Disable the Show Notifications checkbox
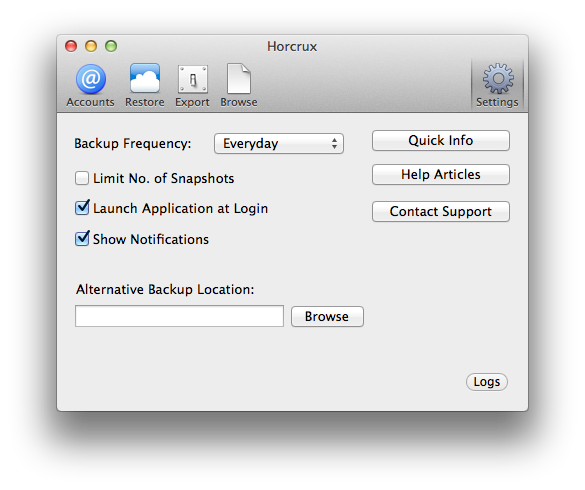Screen dimensions: 585x490 tap(82, 239)
